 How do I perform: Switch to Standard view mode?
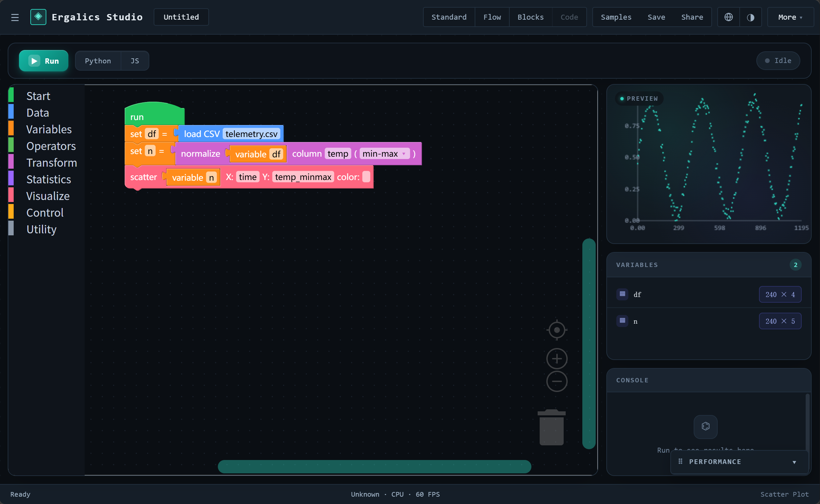[449, 17]
